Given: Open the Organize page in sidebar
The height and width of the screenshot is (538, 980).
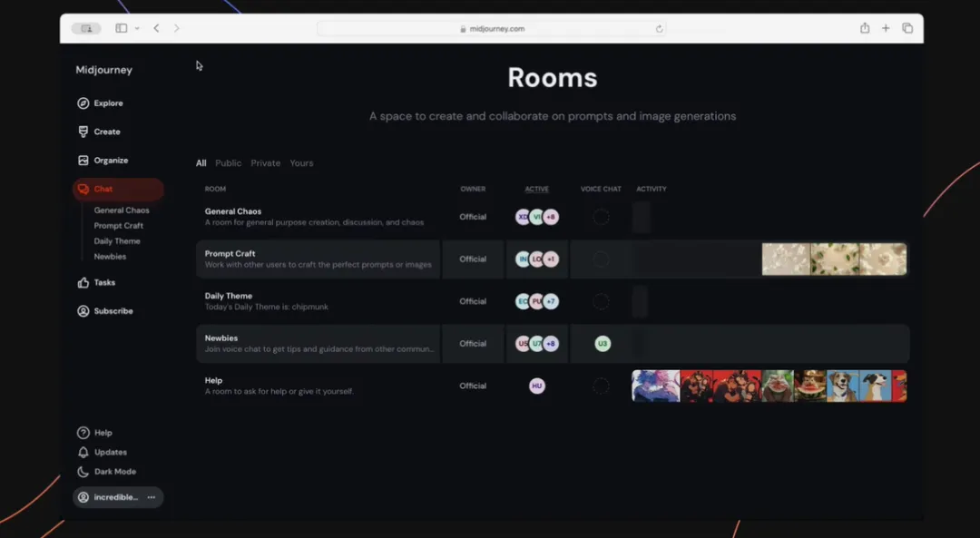Looking at the screenshot, I should 103,161.
